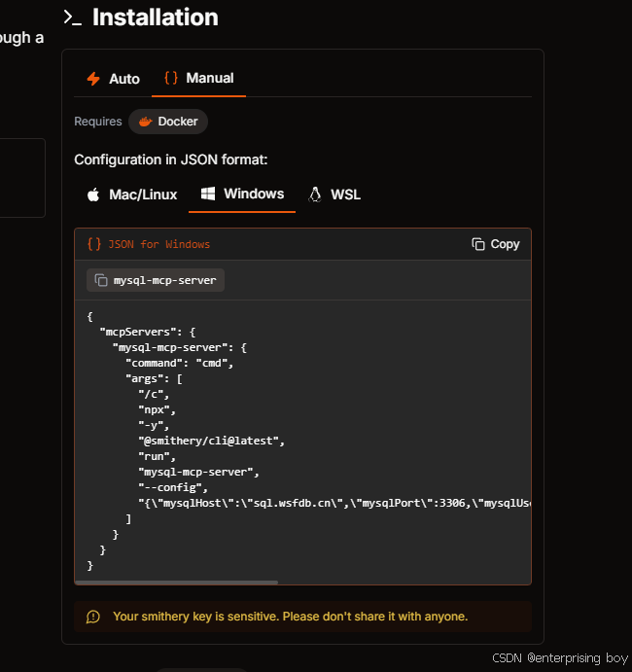
Task: Click the "npx" argument line
Action: (x=157, y=410)
